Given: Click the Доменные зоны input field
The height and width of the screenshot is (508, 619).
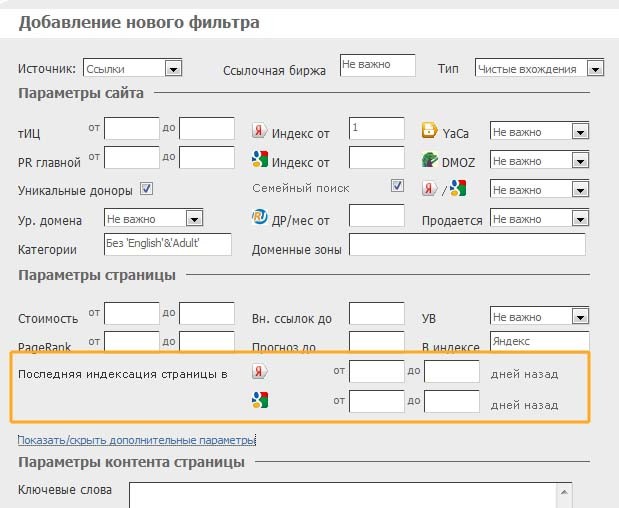Looking at the screenshot, I should [467, 245].
